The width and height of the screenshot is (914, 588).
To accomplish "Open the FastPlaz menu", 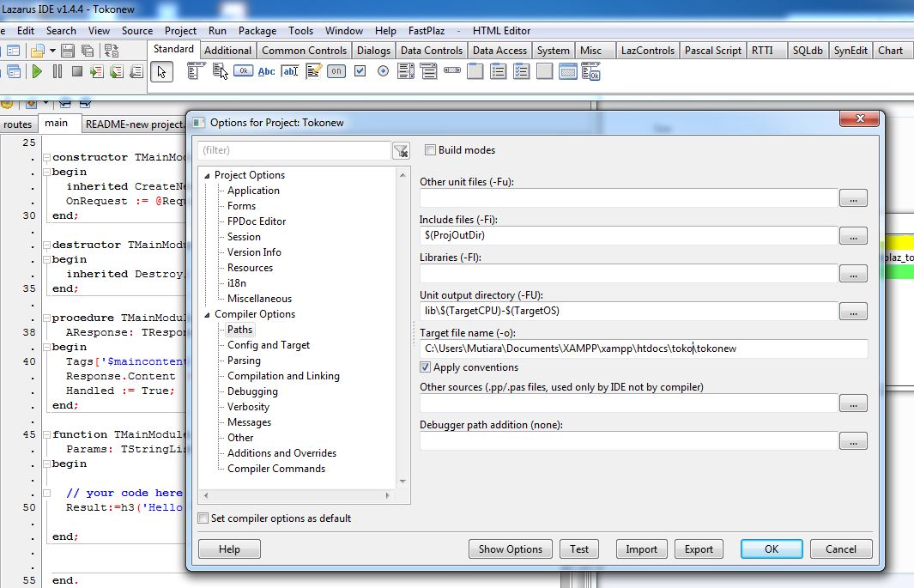I will tap(427, 31).
